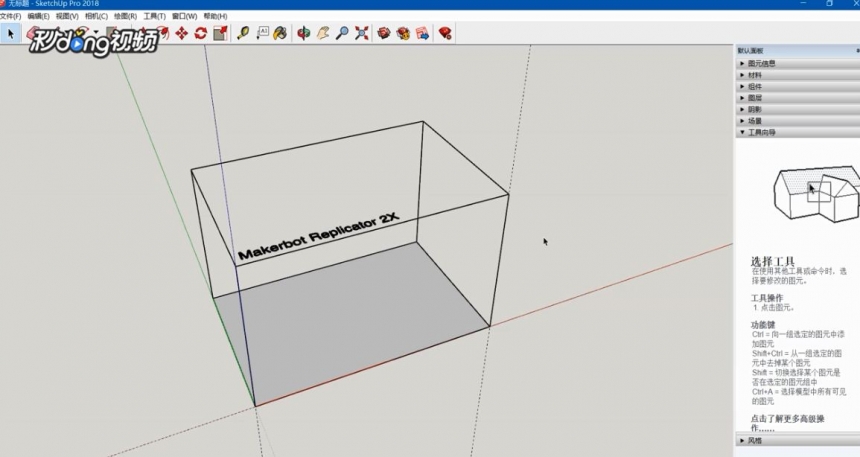Expand the 场景 panel
The width and height of the screenshot is (860, 457).
(797, 121)
